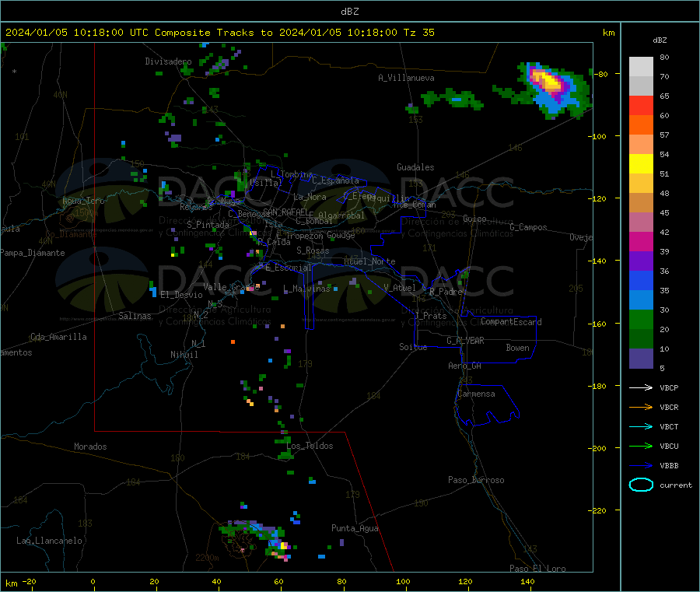Click the S_Rosas location label
Image resolution: width=700 pixels, height=592 pixels.
[313, 250]
